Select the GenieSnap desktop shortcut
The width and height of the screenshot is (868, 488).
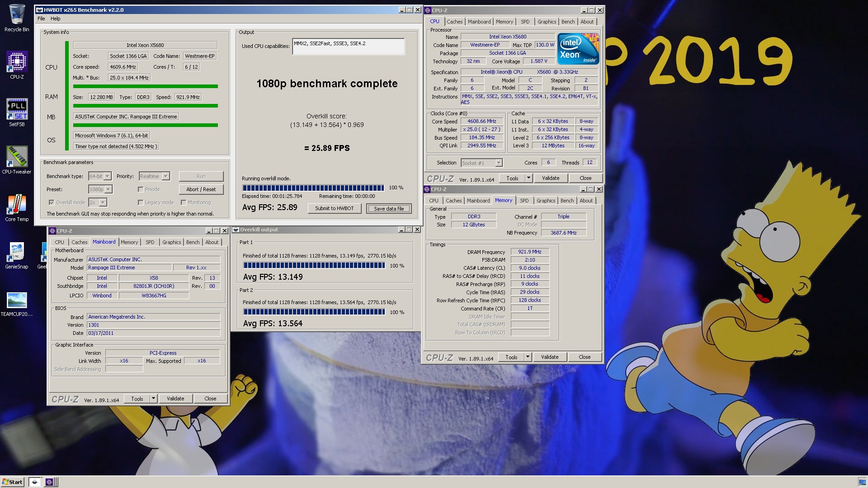(17, 255)
